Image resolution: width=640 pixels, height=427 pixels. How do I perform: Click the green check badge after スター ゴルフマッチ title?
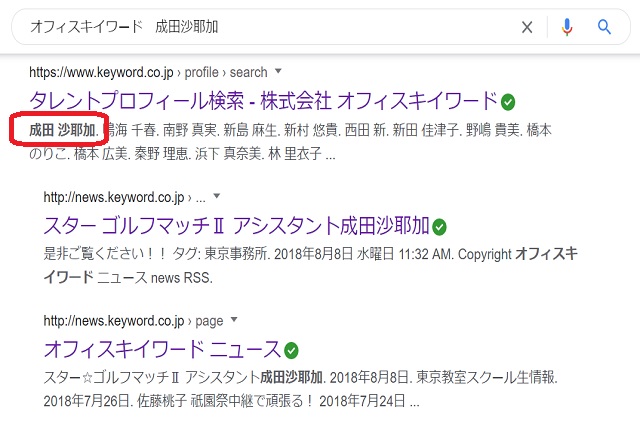click(x=439, y=227)
